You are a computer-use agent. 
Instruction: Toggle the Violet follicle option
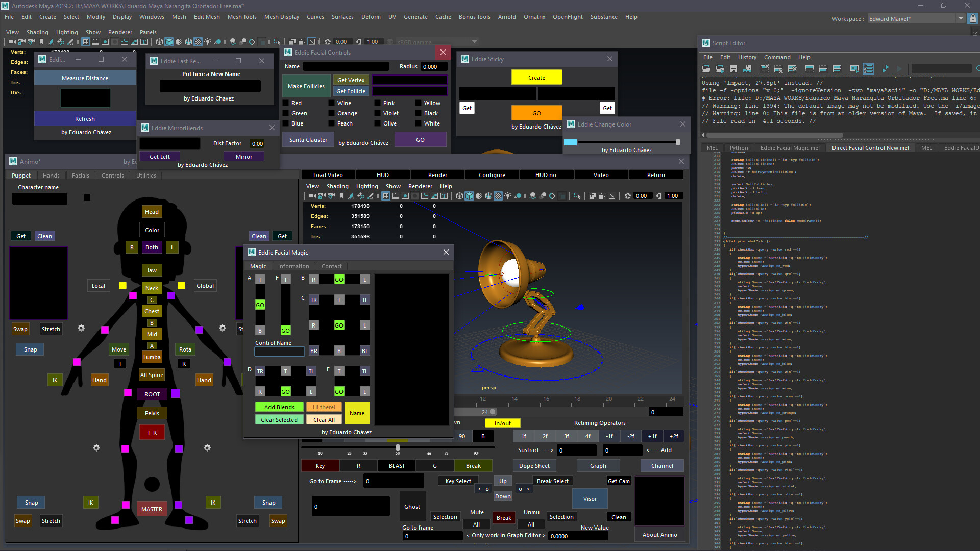(378, 113)
